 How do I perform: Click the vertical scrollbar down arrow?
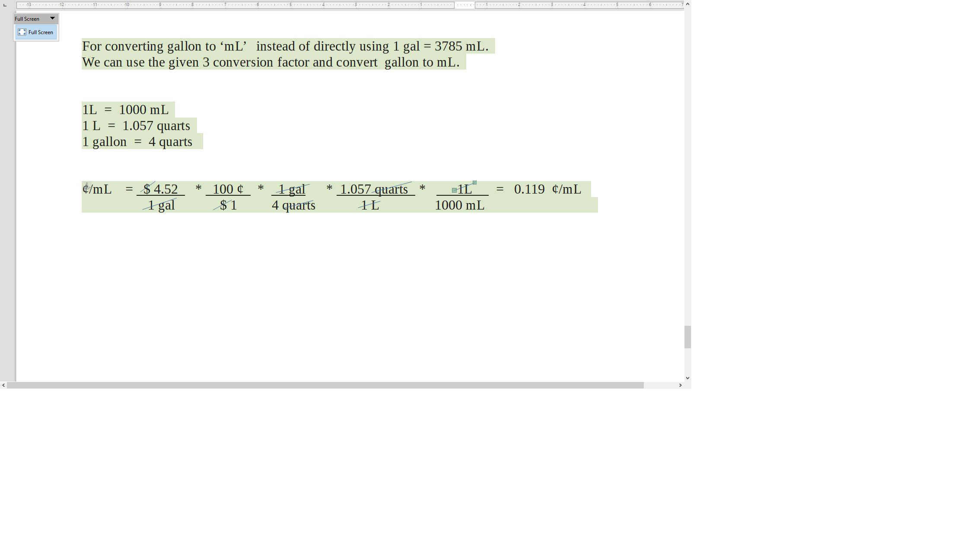pyautogui.click(x=687, y=378)
